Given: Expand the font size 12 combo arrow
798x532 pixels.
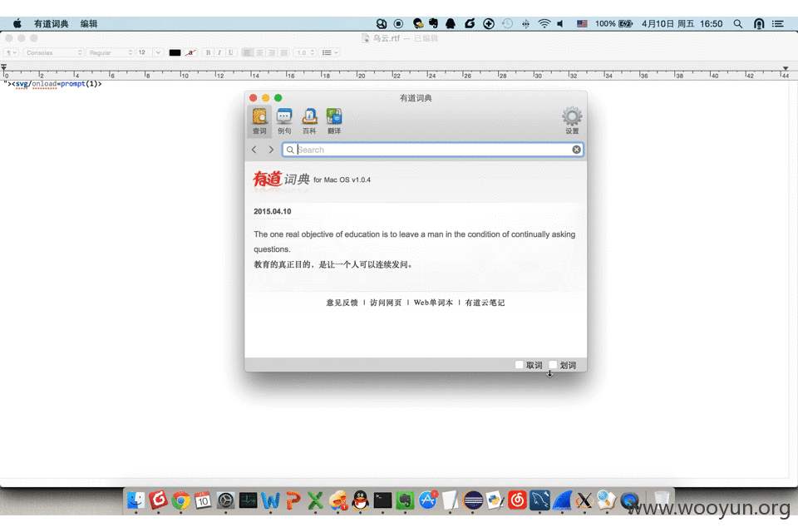Looking at the screenshot, I should coord(158,52).
